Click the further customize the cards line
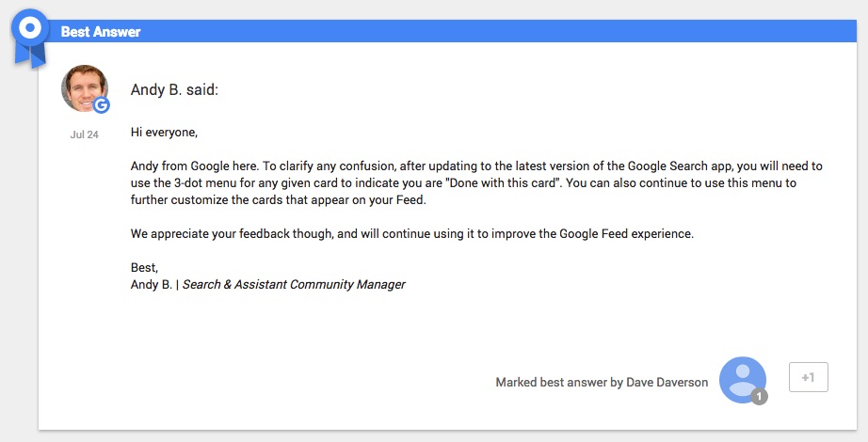 pyautogui.click(x=279, y=199)
